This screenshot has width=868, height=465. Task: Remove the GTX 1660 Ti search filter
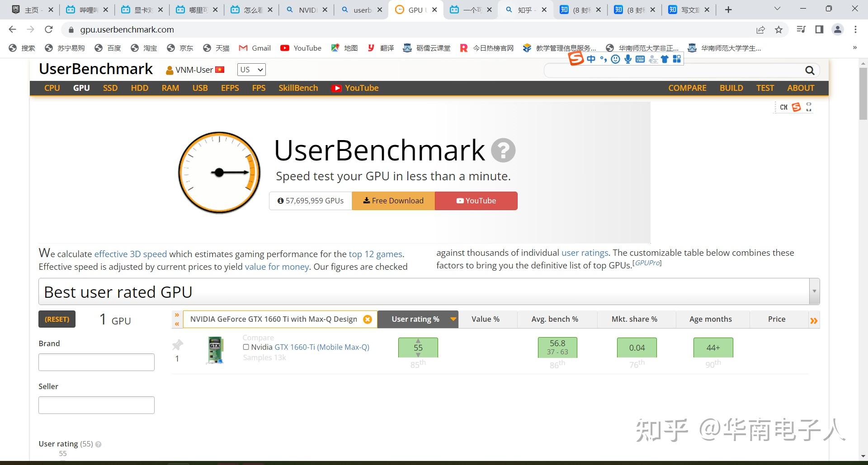coord(368,319)
